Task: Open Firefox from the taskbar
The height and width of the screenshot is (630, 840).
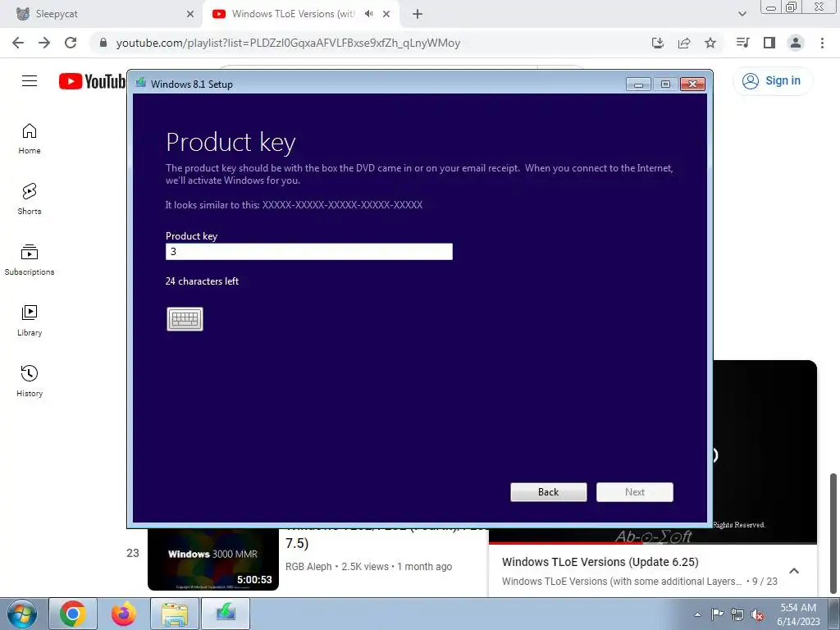Action: (124, 614)
